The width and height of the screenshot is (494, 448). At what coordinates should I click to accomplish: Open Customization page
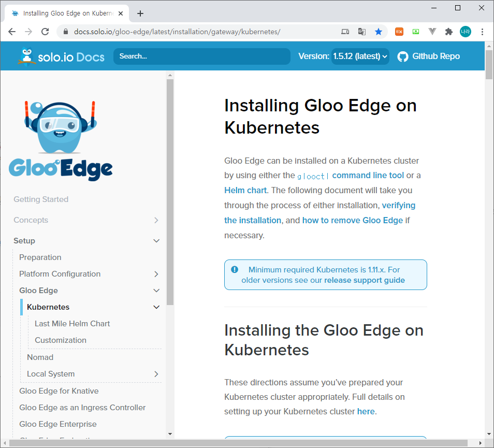pyautogui.click(x=61, y=340)
